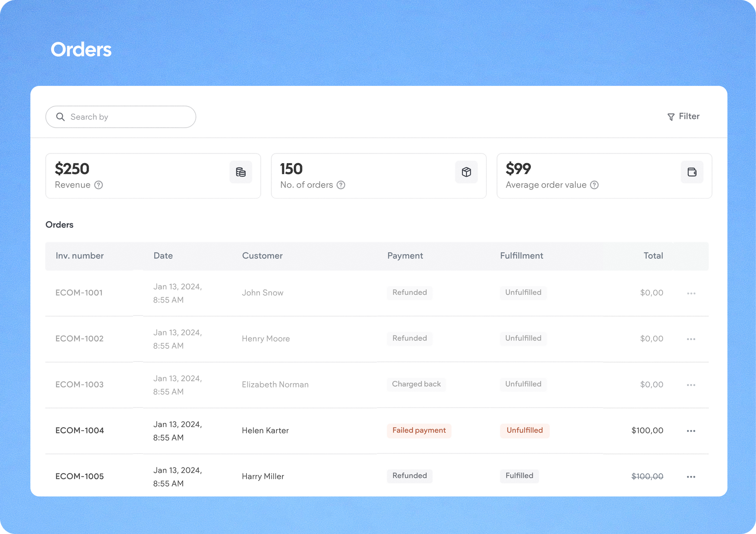Click the Filter button
756x534 pixels.
coord(684,116)
